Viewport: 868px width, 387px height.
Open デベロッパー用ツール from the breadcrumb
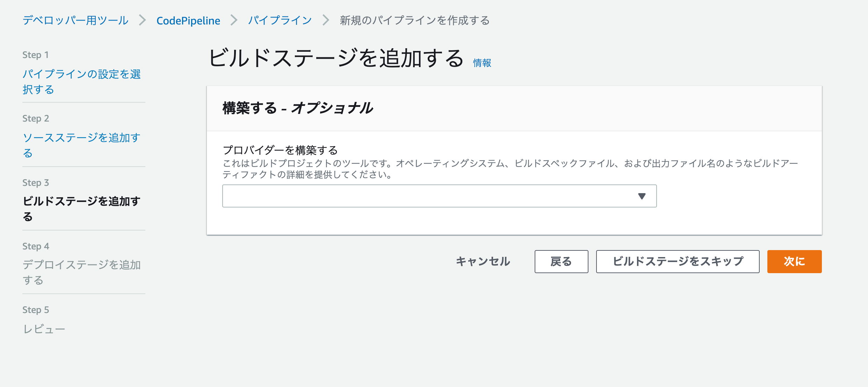[75, 20]
